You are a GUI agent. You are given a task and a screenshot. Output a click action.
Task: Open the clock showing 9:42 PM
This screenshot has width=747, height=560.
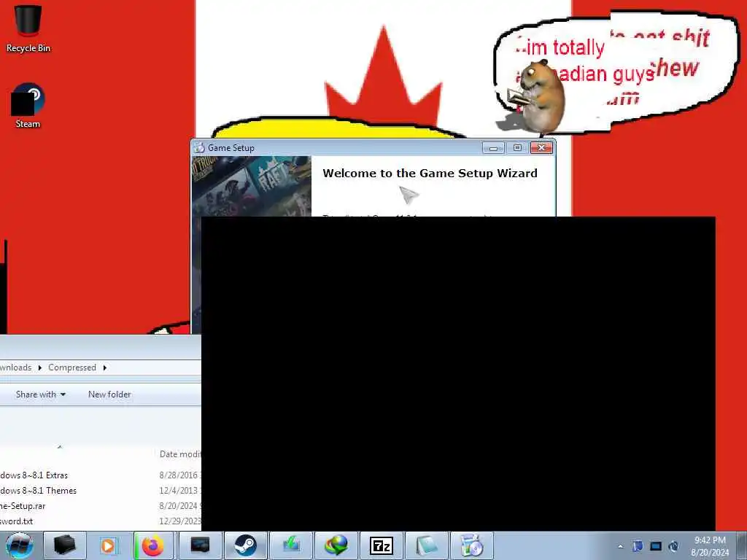pos(710,545)
